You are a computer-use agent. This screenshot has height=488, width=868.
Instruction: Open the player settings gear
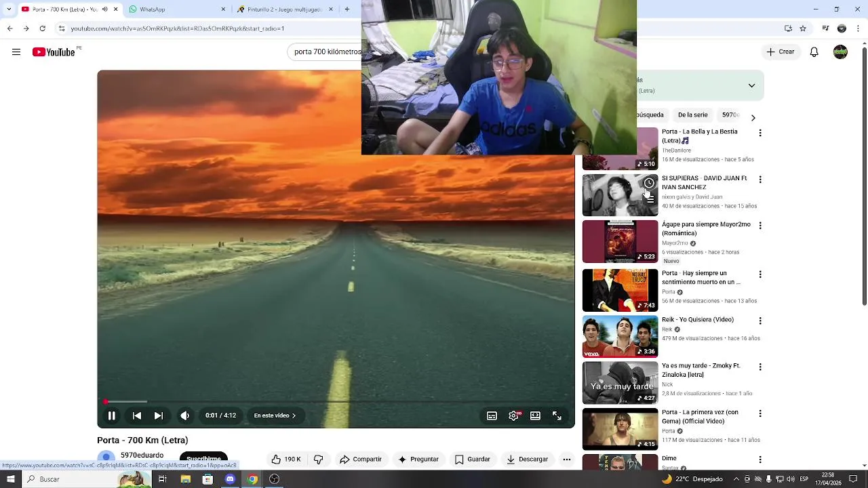514,415
